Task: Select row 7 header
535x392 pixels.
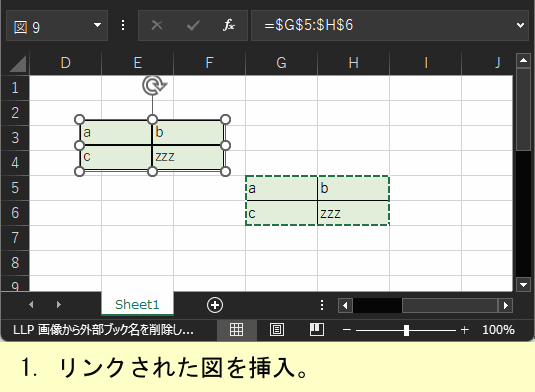Action: [15, 238]
